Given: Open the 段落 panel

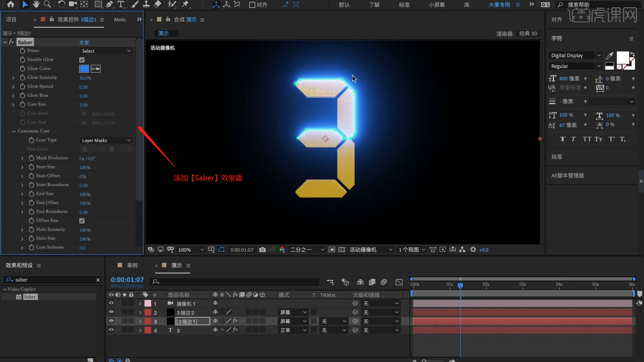Looking at the screenshot, I should (556, 157).
